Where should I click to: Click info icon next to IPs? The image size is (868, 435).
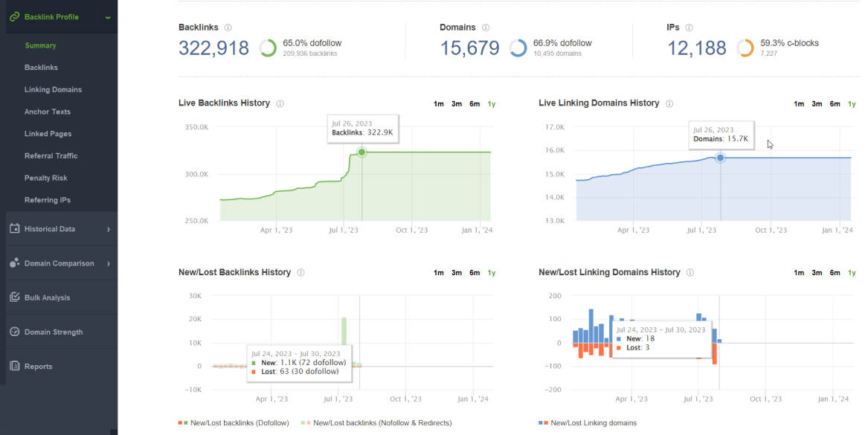(x=689, y=28)
